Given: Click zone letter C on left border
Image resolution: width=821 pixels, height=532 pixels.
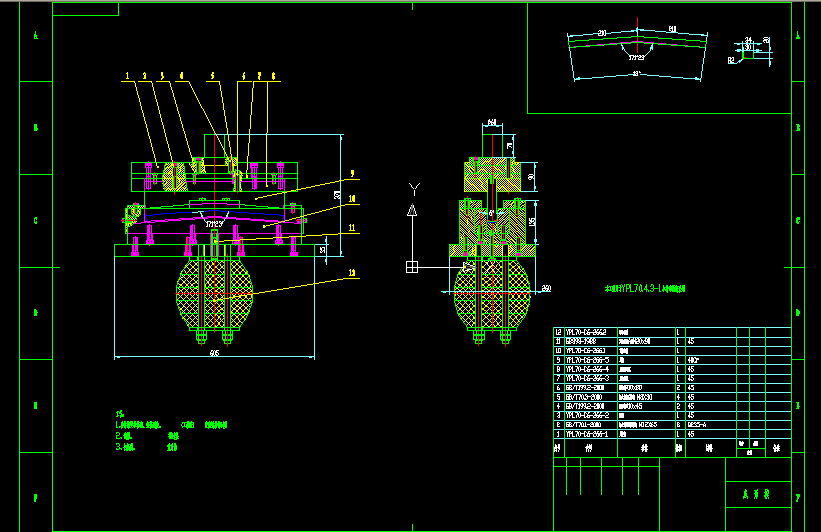Looking at the screenshot, I should pos(36,220).
